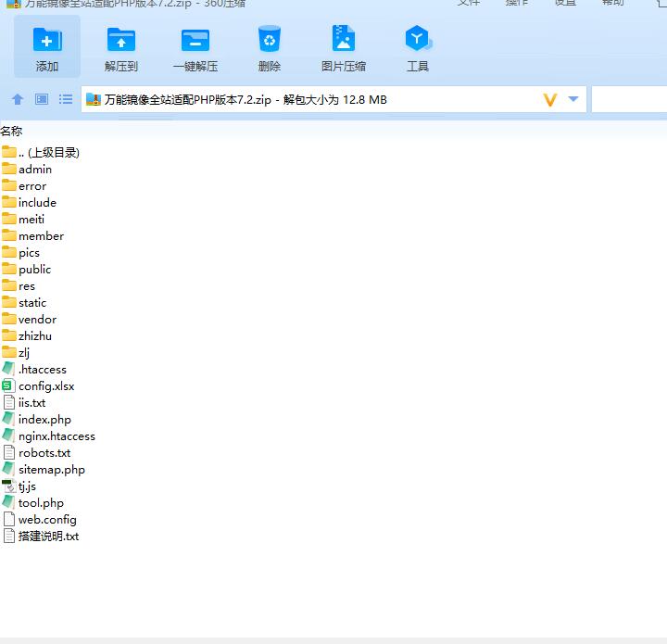The width and height of the screenshot is (667, 644).
Task: Select the tj.js script file icon
Action: (9, 486)
